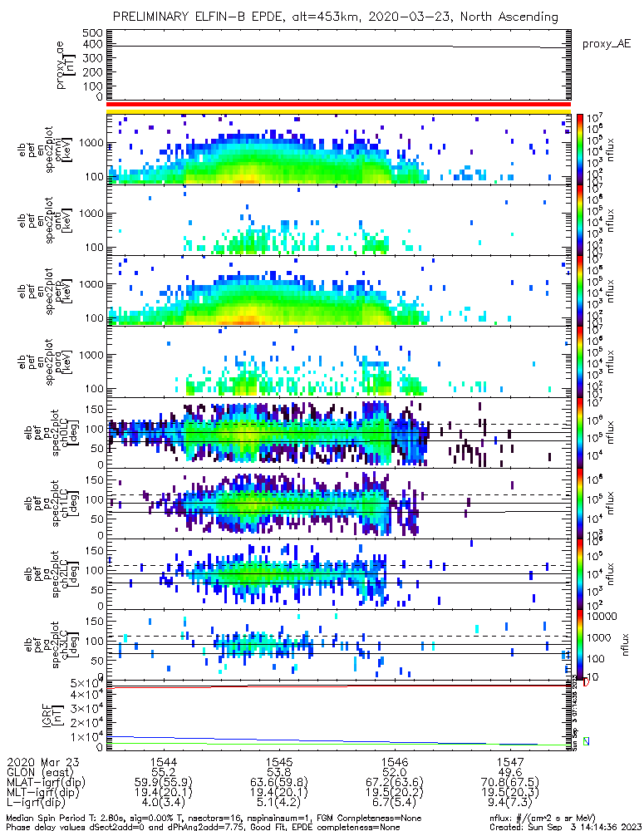Click the color bar beside the anti panel
Image resolution: width=644 pixels, height=831 pixels.
coord(580,220)
